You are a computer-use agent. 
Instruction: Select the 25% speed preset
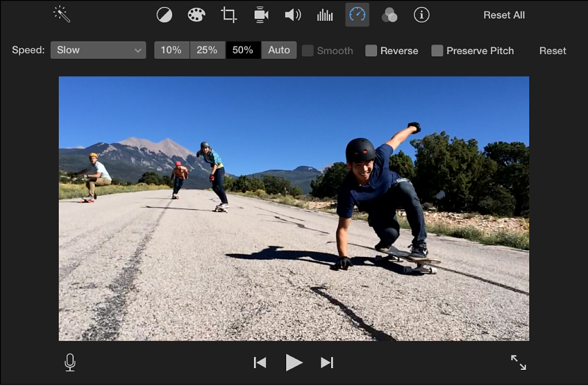coord(207,50)
